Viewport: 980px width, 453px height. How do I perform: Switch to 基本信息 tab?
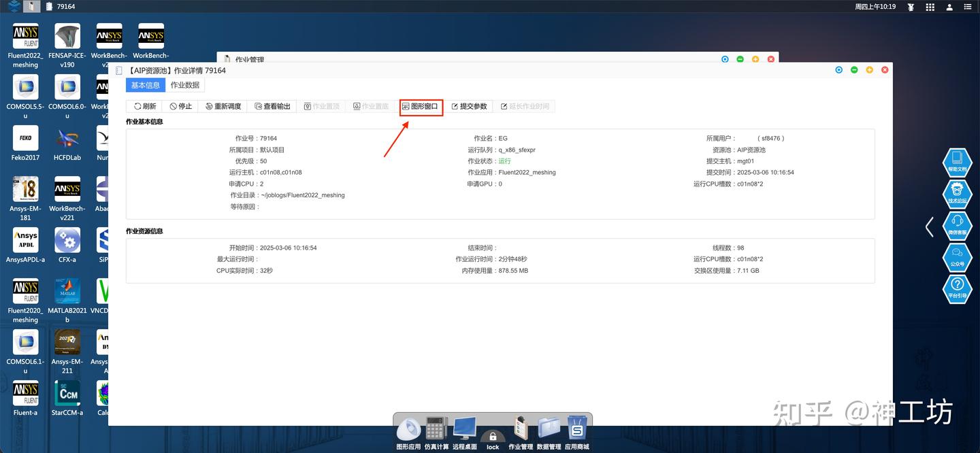pos(146,85)
